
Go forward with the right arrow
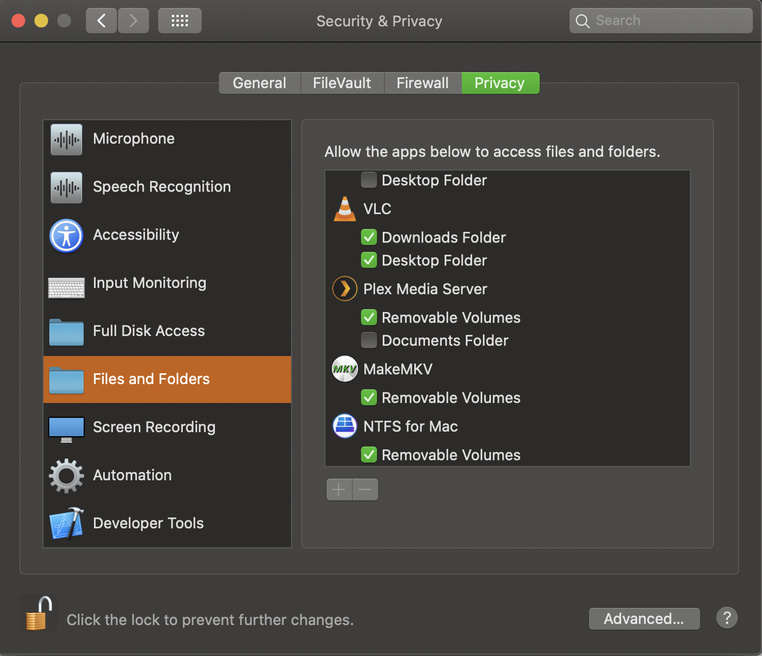click(x=133, y=20)
